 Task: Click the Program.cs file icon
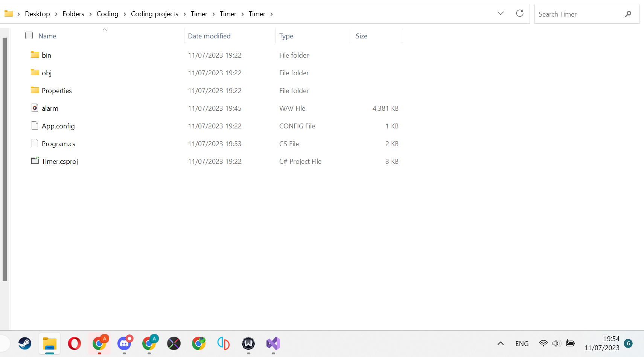pos(35,143)
